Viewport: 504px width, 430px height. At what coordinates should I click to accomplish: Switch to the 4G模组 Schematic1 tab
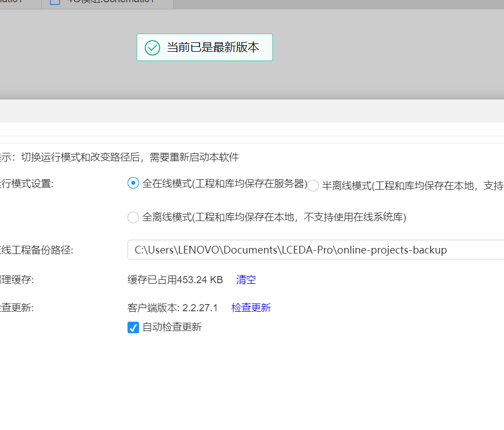pos(110,2)
